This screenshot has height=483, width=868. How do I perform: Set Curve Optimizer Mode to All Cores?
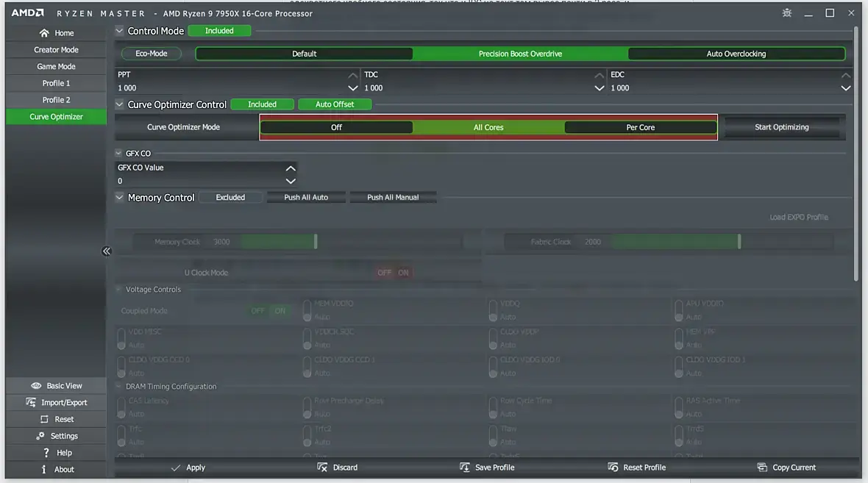click(x=488, y=127)
